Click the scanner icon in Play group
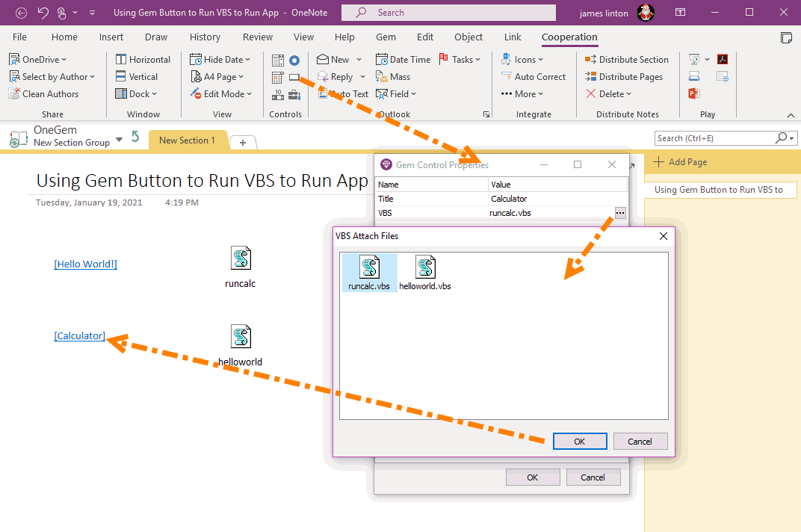Image resolution: width=801 pixels, height=532 pixels. pyautogui.click(x=694, y=76)
